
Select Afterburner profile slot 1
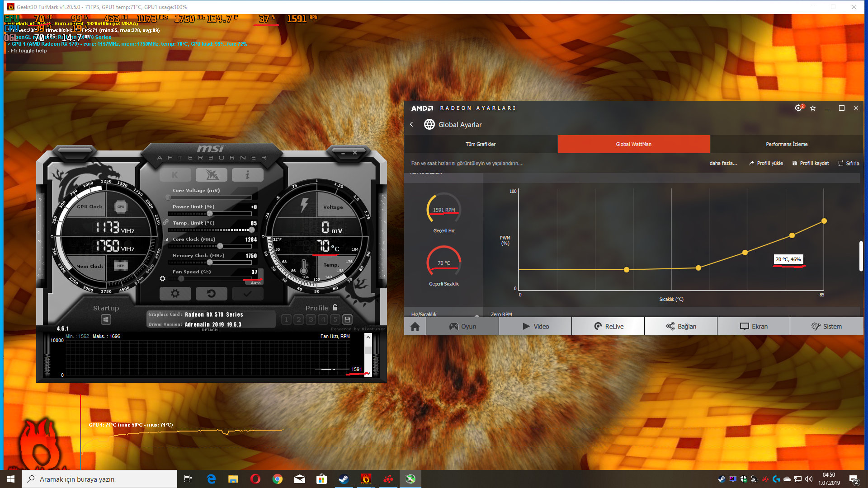click(286, 320)
